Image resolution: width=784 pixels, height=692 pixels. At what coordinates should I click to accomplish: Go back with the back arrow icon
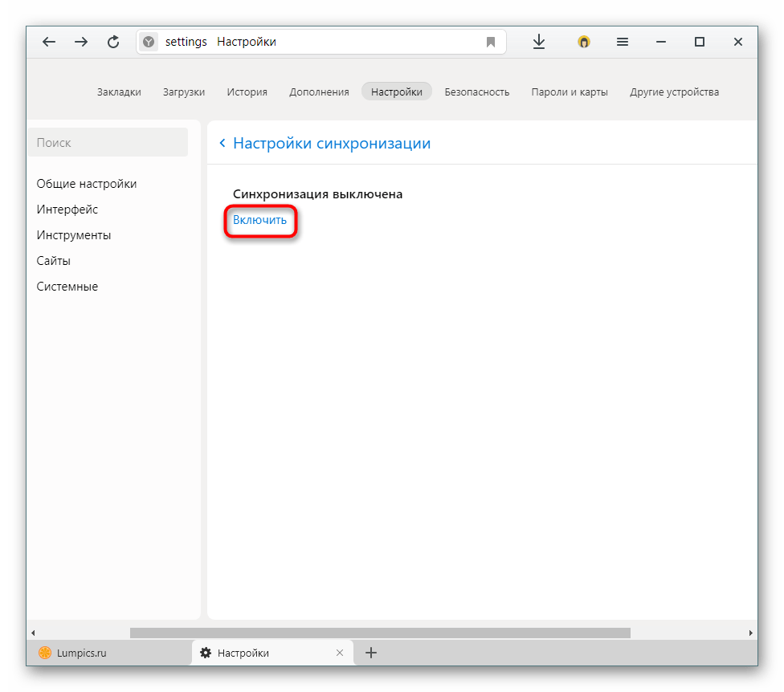49,42
